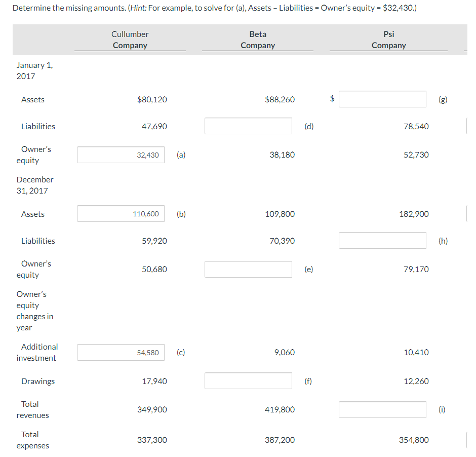
Task: Select the empty Owner's equity field labeled (e)
Action: (248, 269)
